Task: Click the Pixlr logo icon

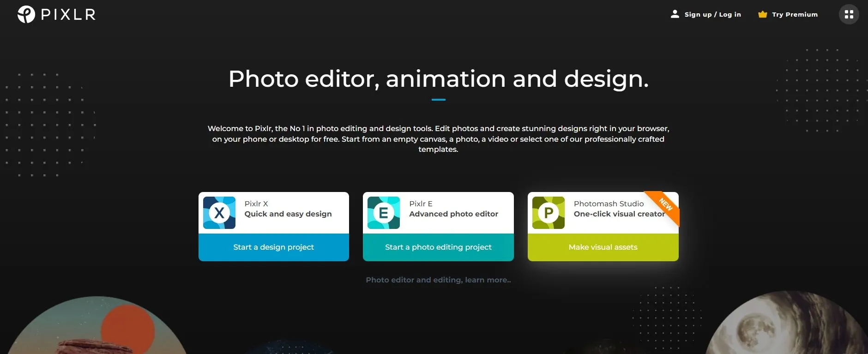Action: pyautogui.click(x=26, y=14)
